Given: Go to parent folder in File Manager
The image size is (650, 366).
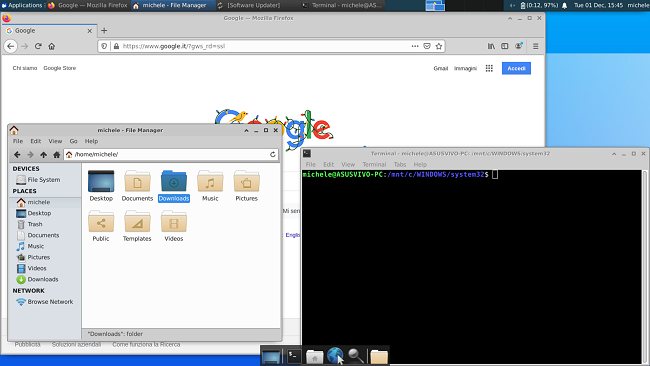Looking at the screenshot, I should click(44, 155).
